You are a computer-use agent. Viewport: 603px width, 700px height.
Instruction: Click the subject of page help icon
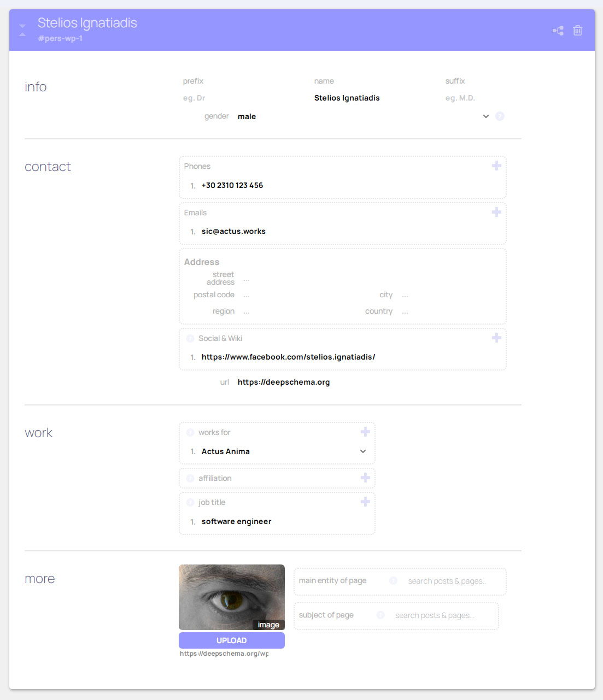point(380,615)
